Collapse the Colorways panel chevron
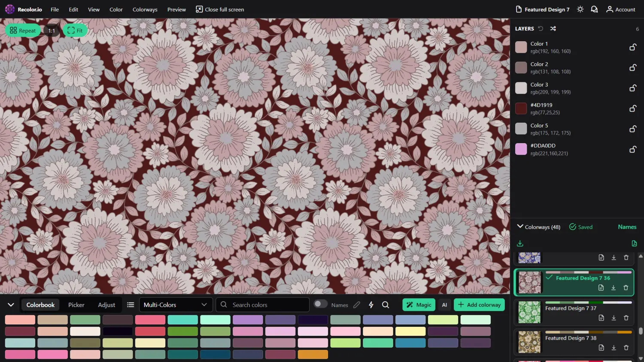Viewport: 644px width, 362px height. (520, 226)
